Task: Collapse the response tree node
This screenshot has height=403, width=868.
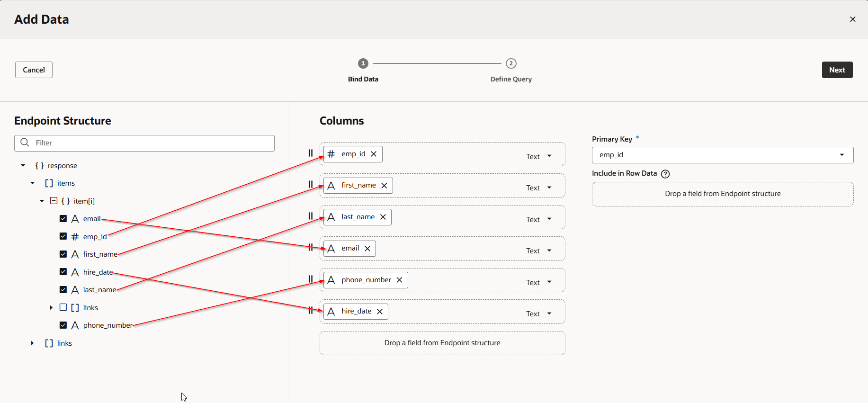Action: [x=23, y=166]
